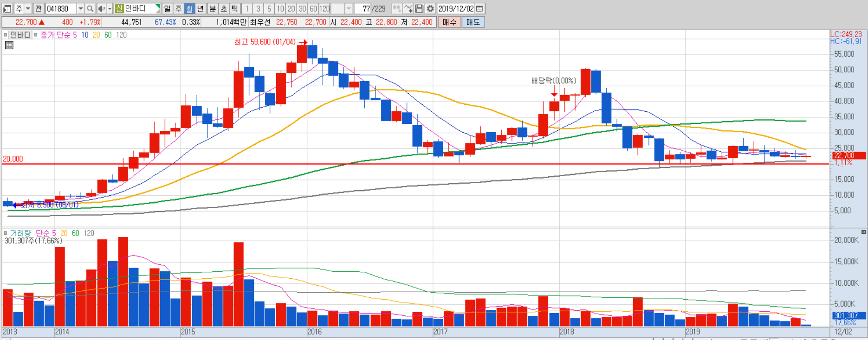The height and width of the screenshot is (340, 868).
Task: Select weekly 주 period button
Action: pyautogui.click(x=178, y=8)
